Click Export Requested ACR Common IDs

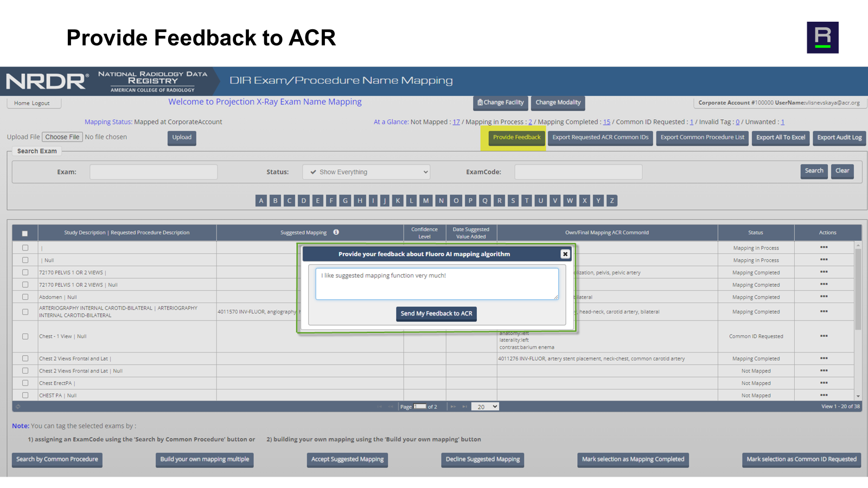tap(600, 138)
